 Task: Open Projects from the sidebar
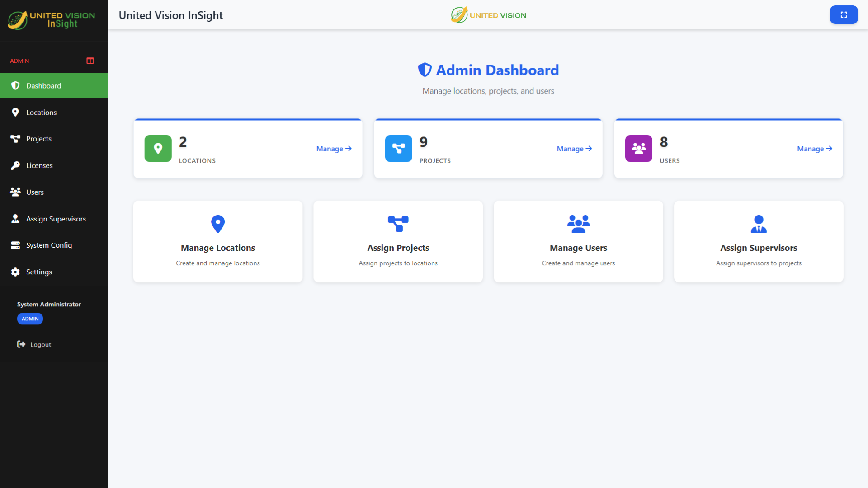[54, 139]
